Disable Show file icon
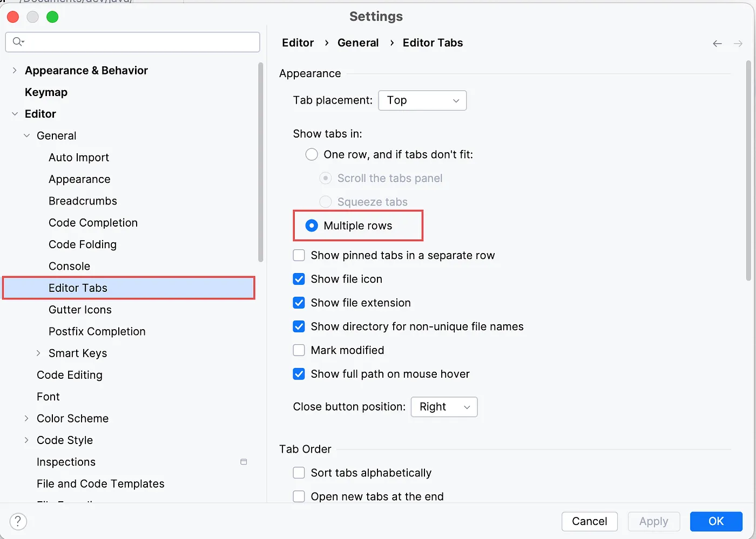 [x=299, y=279]
